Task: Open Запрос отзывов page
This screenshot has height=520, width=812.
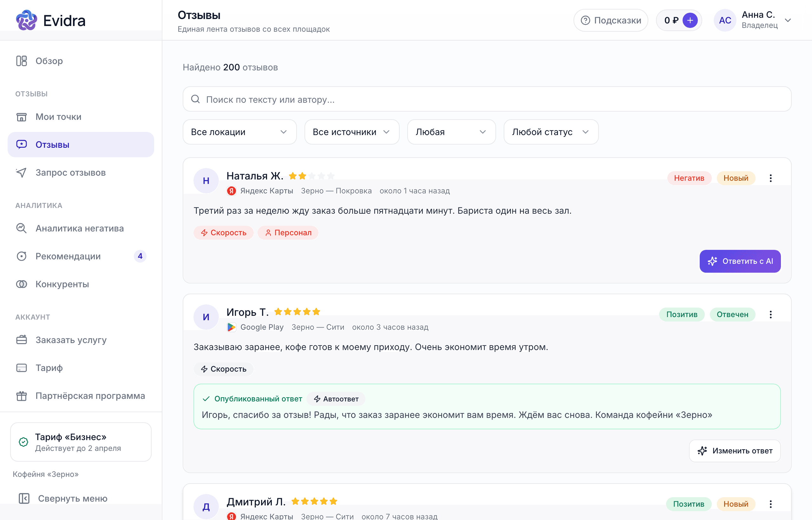Action: coord(81,172)
